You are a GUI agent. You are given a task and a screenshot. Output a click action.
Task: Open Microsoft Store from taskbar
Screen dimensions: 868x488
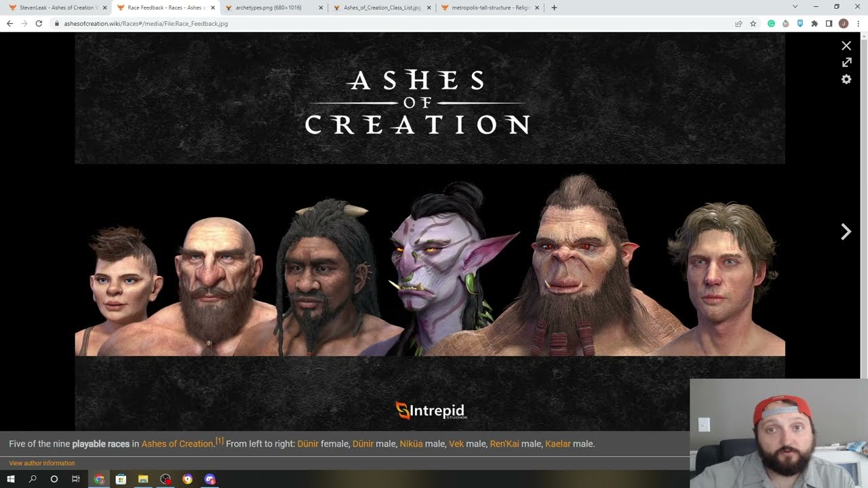pyautogui.click(x=121, y=479)
